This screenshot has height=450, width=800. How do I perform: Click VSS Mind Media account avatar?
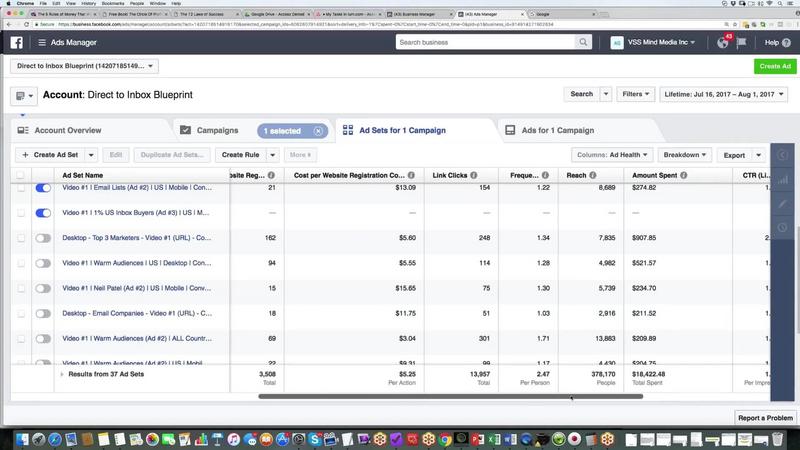point(617,42)
